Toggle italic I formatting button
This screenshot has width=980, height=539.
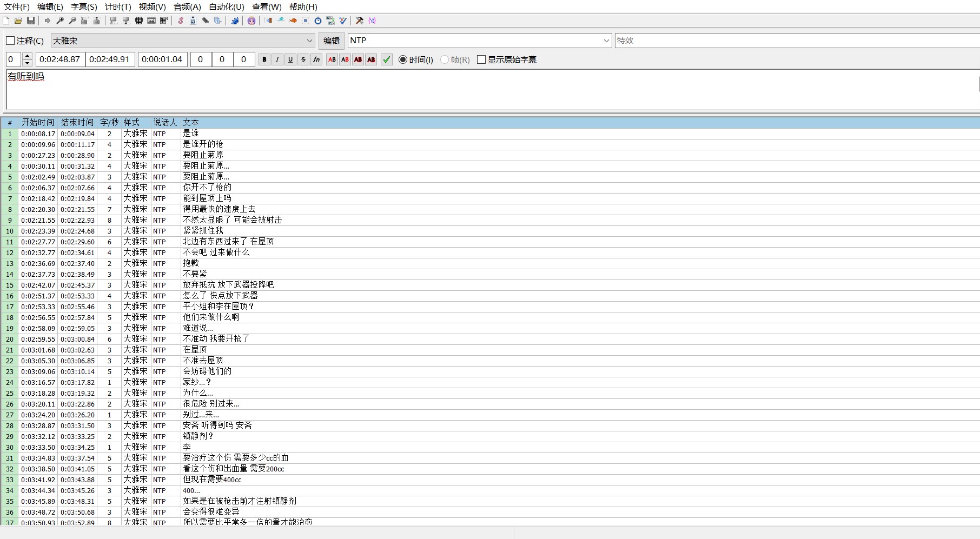(x=277, y=59)
